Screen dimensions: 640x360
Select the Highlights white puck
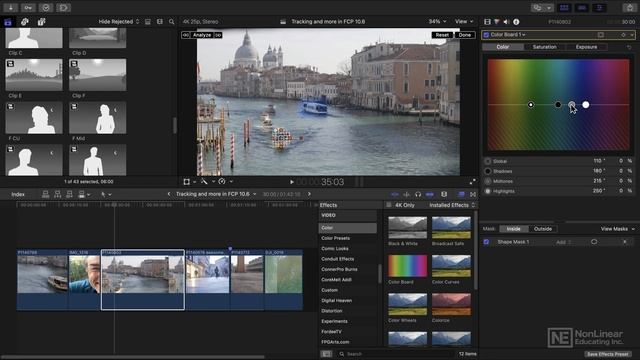[x=586, y=105]
